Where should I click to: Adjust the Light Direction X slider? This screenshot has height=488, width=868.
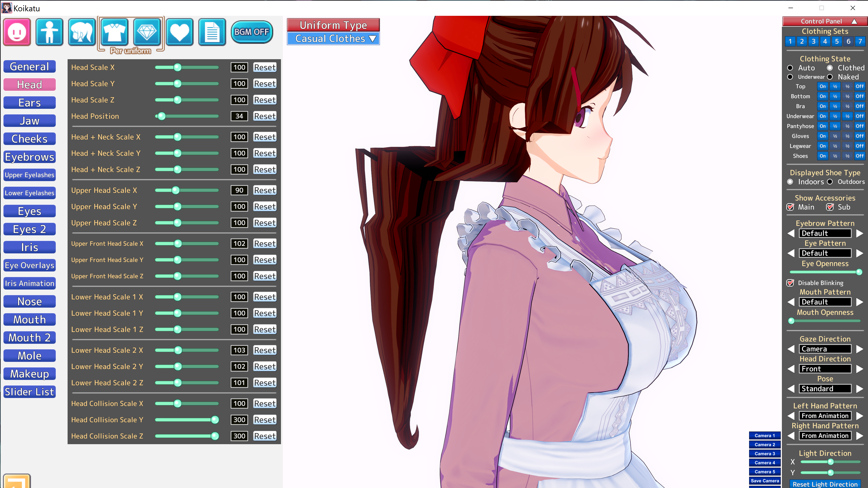tap(830, 462)
